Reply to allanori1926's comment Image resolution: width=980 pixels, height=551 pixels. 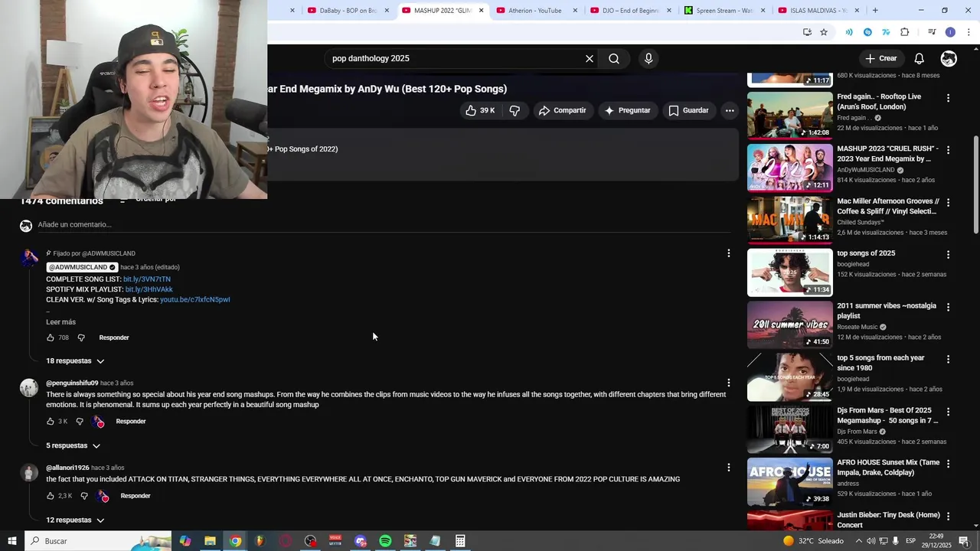(x=136, y=496)
